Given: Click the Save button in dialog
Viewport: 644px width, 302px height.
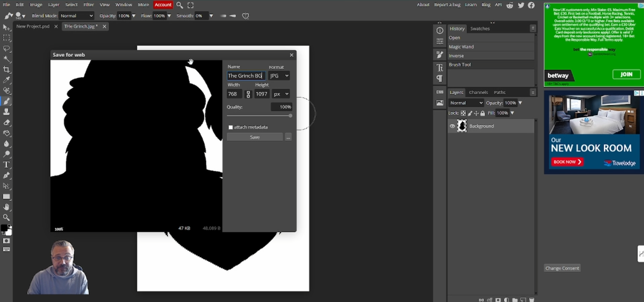Looking at the screenshot, I should click(x=255, y=137).
